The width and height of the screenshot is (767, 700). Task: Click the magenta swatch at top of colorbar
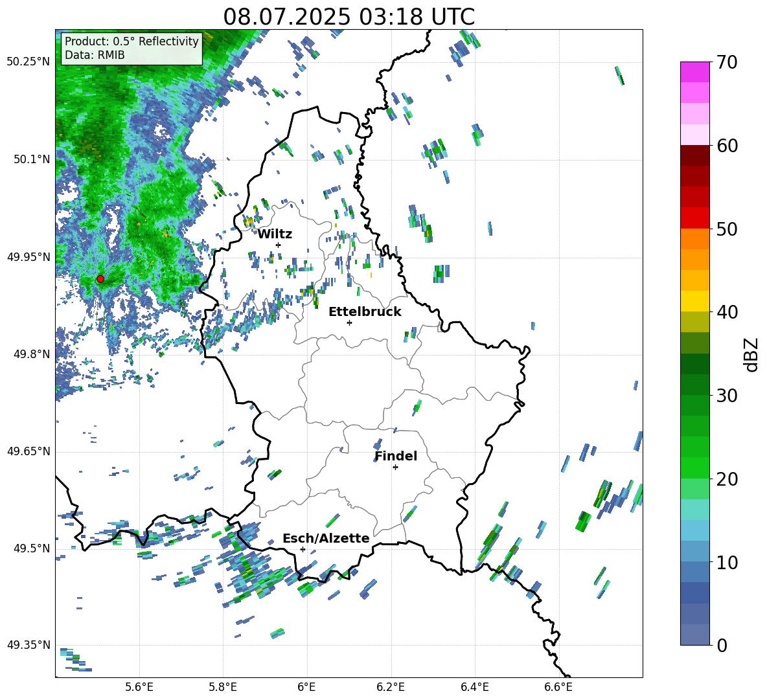tap(695, 72)
